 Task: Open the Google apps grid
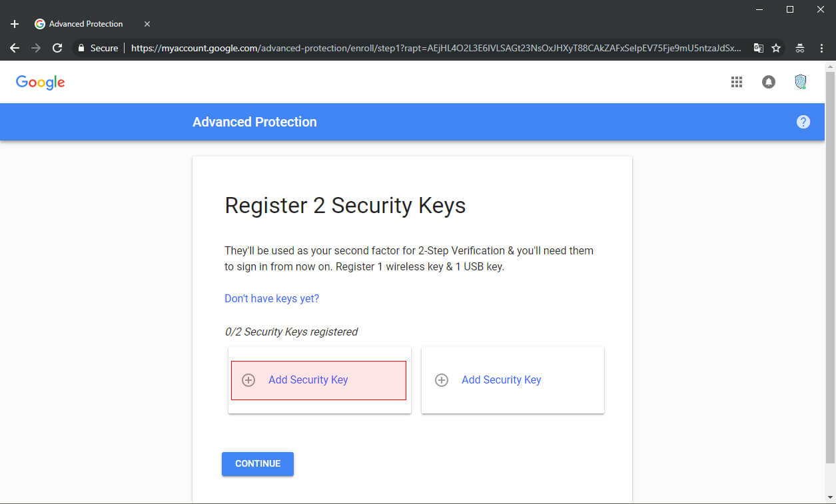pos(737,82)
